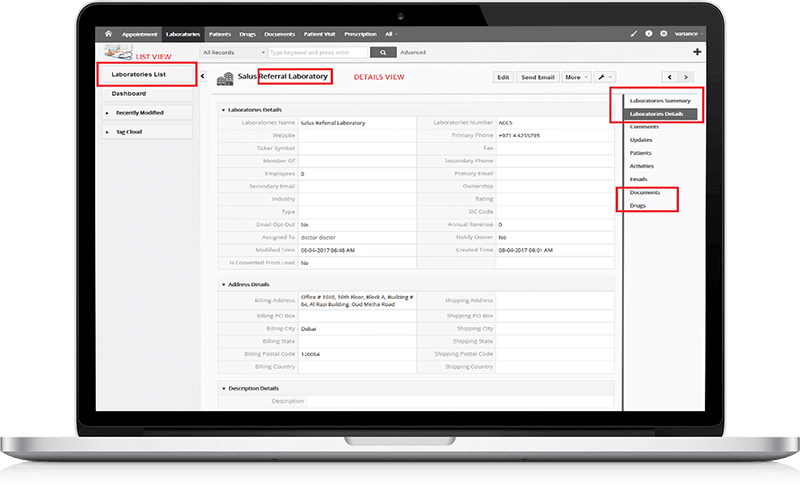Expand the All modules dropdown

point(391,34)
